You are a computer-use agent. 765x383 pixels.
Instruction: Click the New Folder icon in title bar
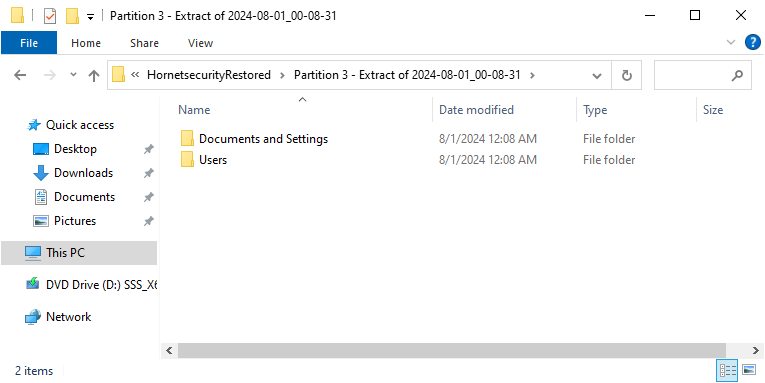(x=72, y=16)
